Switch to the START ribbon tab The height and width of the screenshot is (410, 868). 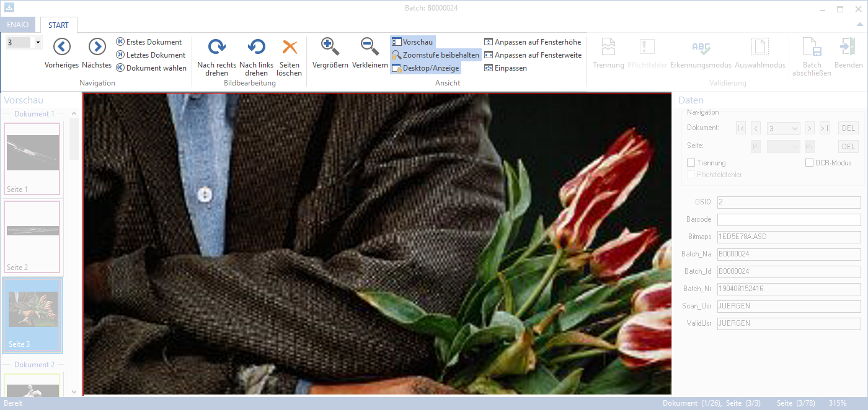[58, 25]
